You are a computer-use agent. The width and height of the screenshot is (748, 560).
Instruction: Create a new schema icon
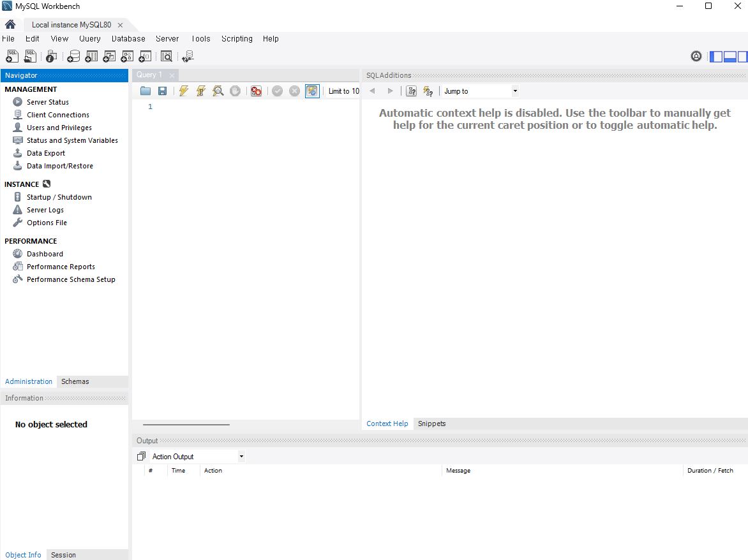coord(73,56)
